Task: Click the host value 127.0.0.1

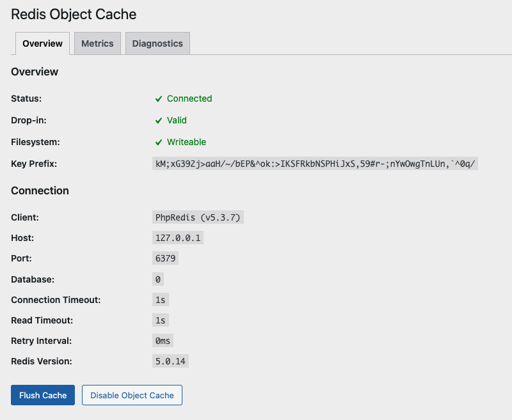Action: point(178,238)
